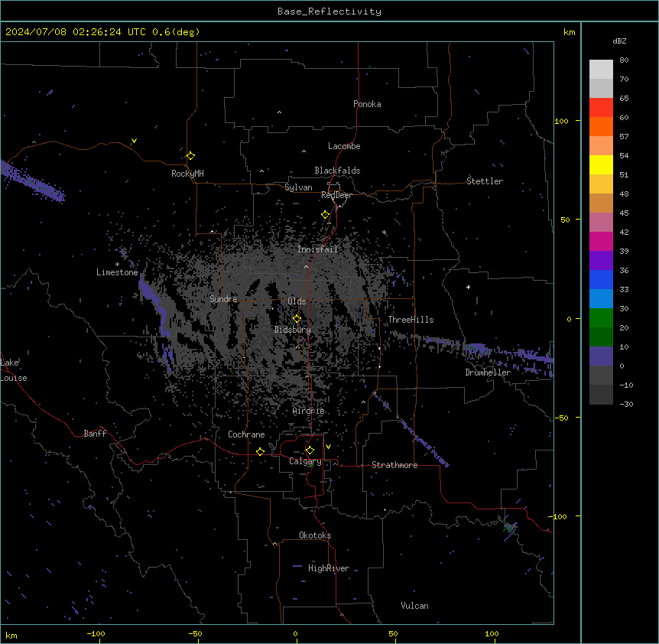Click the dBZ legend heading
This screenshot has width=659, height=644.
tap(619, 41)
